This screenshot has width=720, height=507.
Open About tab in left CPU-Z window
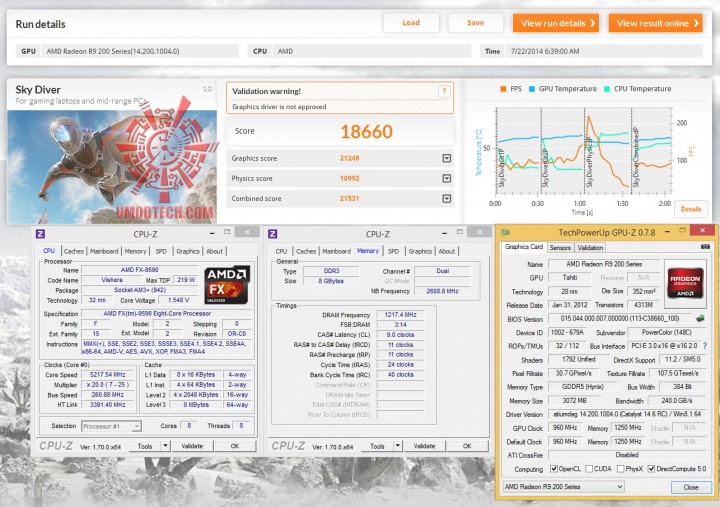[214, 251]
